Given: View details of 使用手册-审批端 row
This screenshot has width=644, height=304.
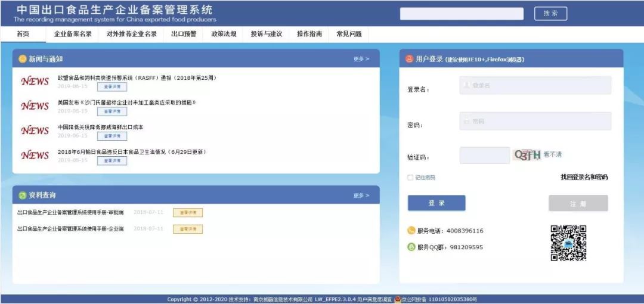Looking at the screenshot, I should 188,213.
